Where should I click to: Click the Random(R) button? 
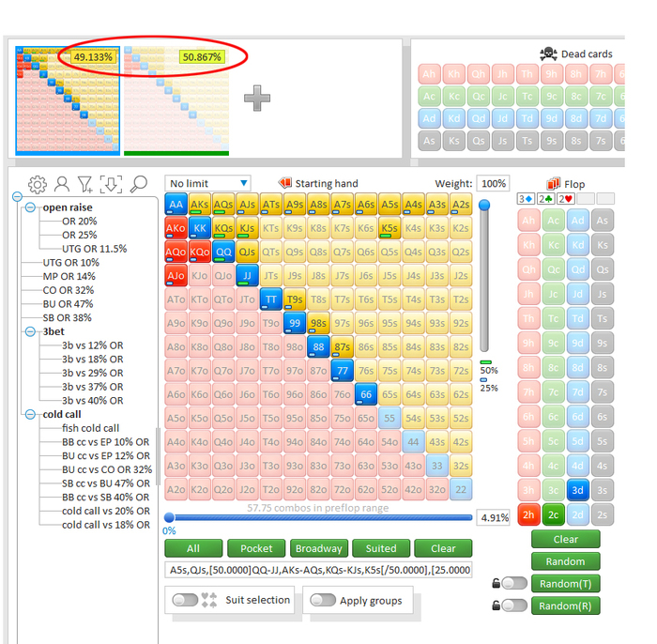[566, 606]
